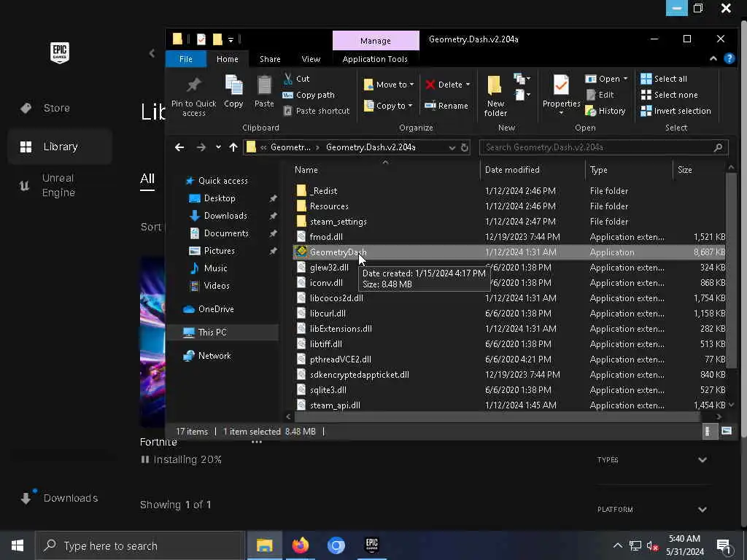Click Select all
Screen dimensions: 747x560
click(664, 79)
